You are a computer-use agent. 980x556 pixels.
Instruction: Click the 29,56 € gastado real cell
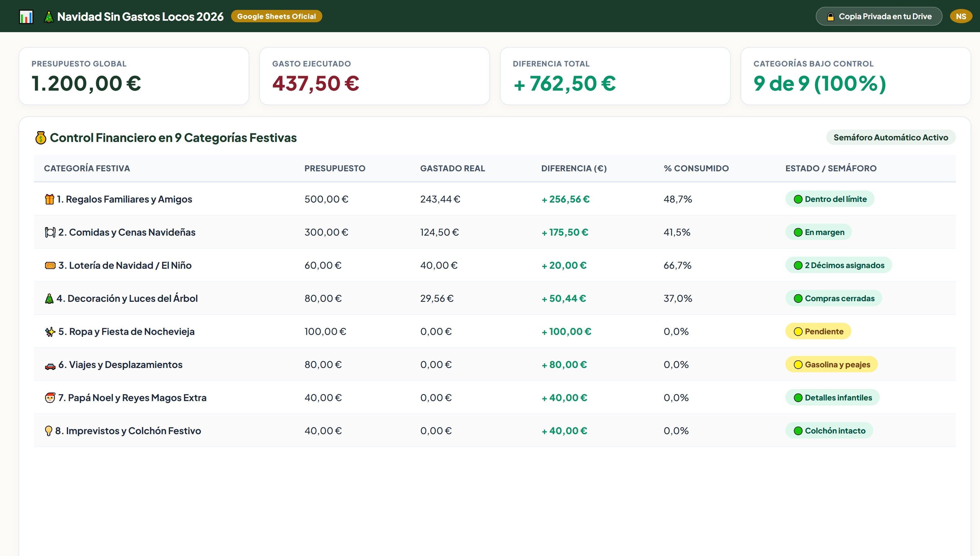pyautogui.click(x=437, y=299)
